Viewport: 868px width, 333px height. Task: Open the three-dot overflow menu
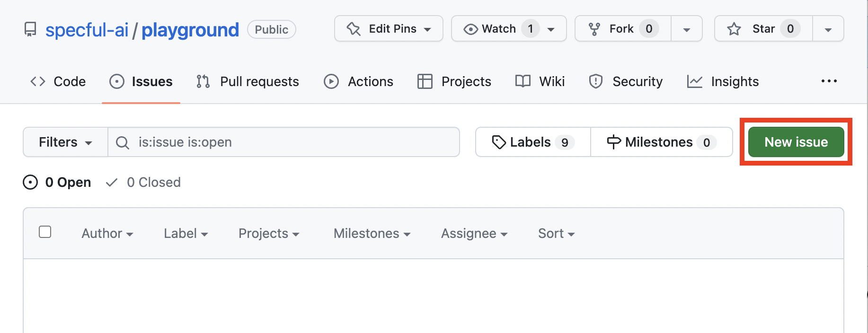(829, 81)
